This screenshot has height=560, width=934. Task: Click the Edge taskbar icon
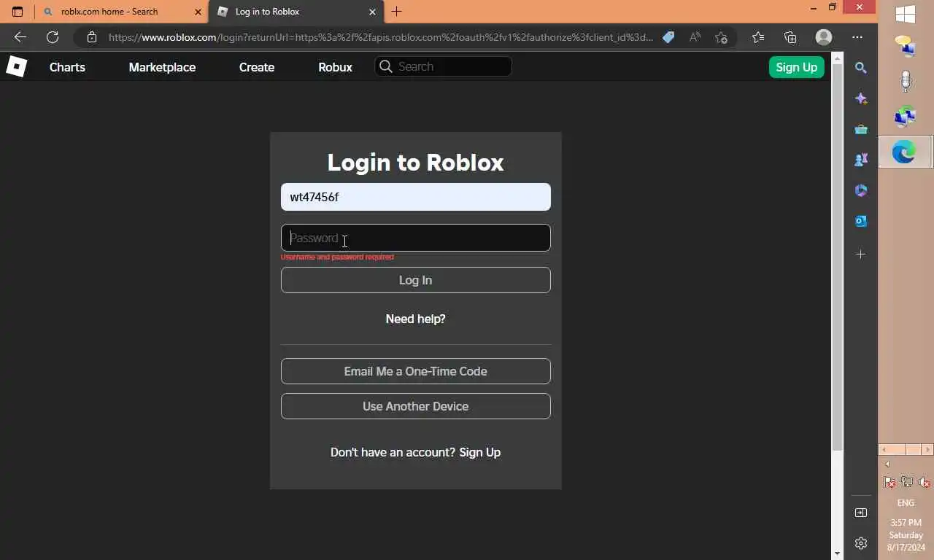[904, 152]
